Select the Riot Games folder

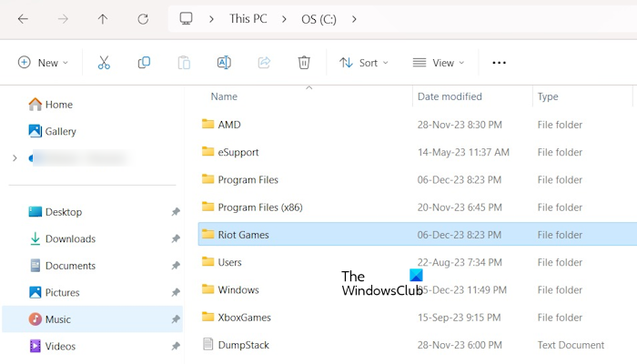click(243, 235)
